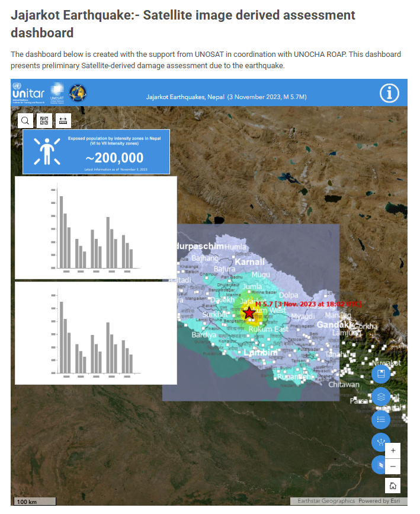Click the ~200,000 population figure
420x514 pixels.
[x=114, y=158]
